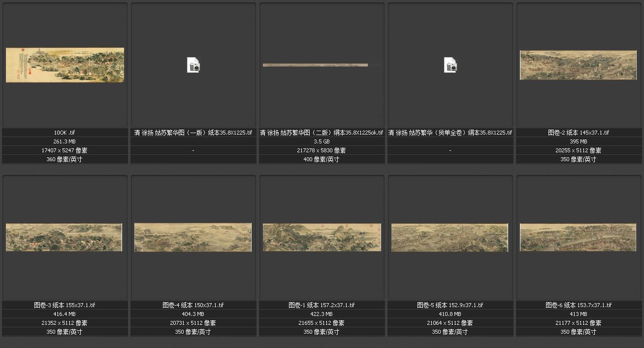
Task: Select the 图卷-4 纸本 150x37.1 thumbnail
Action: [193, 237]
